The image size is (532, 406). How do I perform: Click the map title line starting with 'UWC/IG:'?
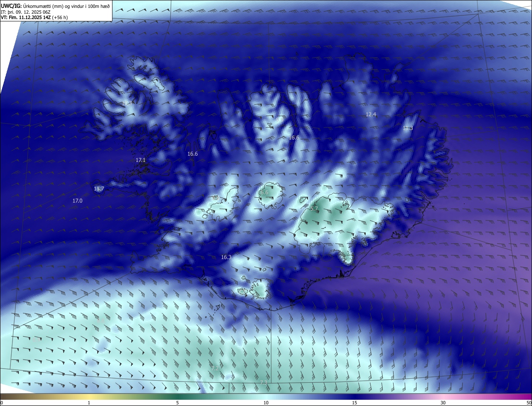click(x=56, y=6)
